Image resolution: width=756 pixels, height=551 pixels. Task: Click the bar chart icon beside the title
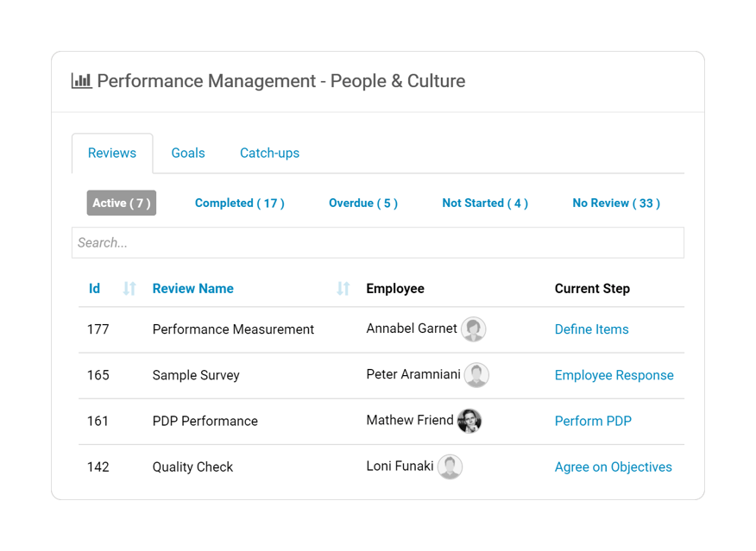[81, 81]
